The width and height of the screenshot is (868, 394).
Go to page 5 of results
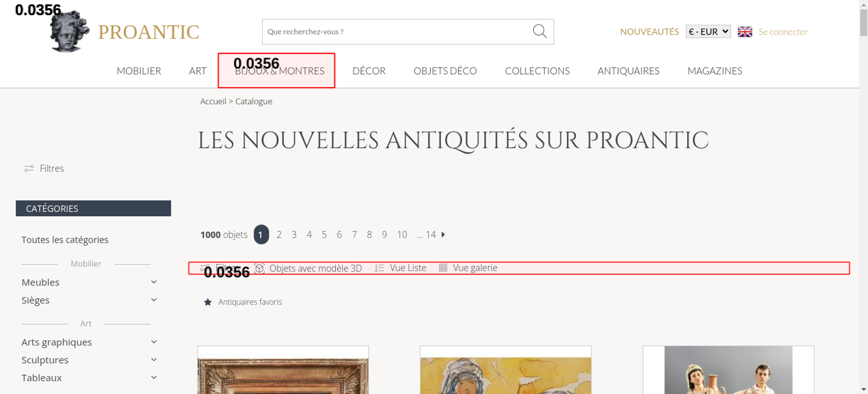[x=324, y=235]
